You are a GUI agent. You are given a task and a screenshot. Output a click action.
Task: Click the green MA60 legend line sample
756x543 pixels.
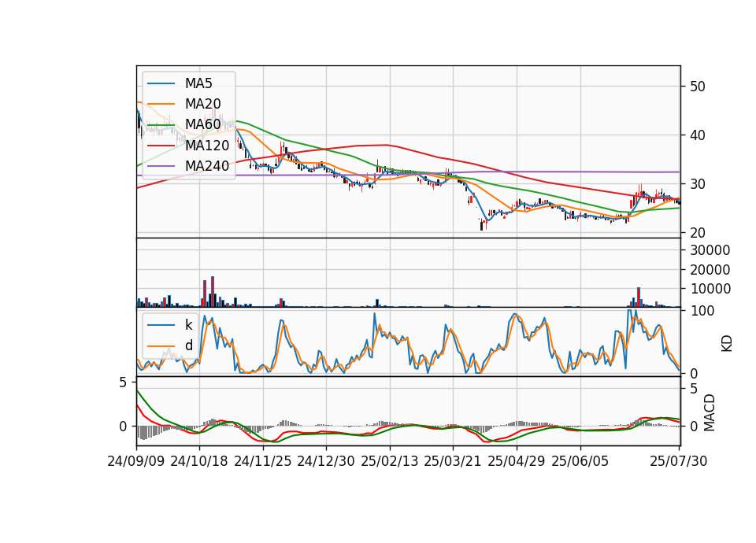pos(161,125)
